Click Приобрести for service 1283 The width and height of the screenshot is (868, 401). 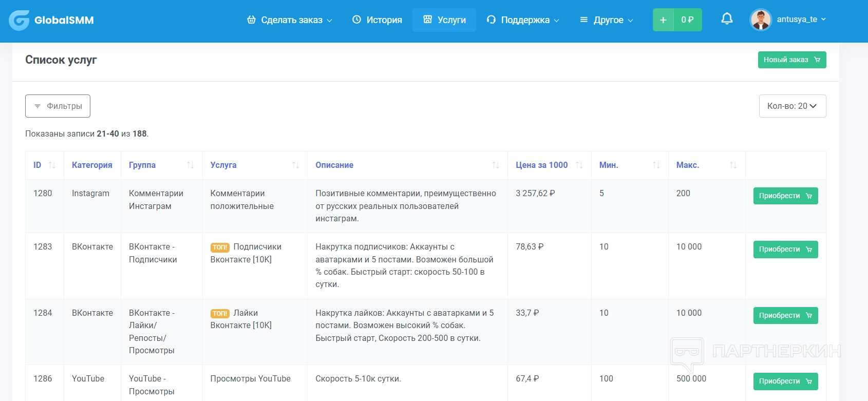tap(785, 250)
